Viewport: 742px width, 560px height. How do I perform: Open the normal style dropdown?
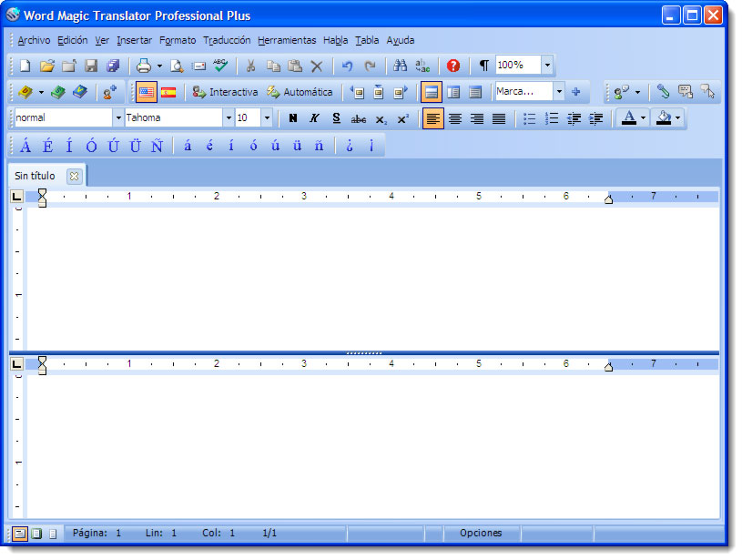(118, 117)
